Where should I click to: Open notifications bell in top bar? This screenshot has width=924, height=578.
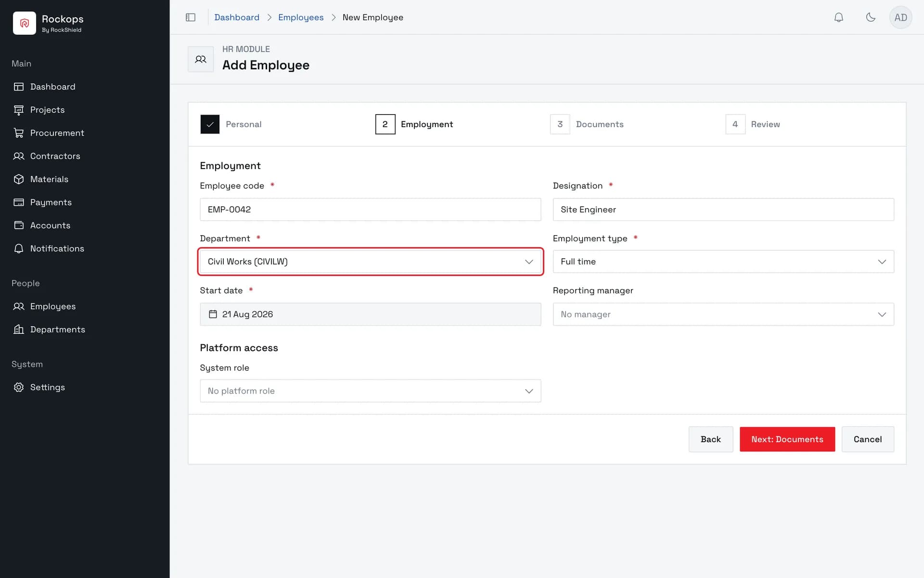pos(839,17)
